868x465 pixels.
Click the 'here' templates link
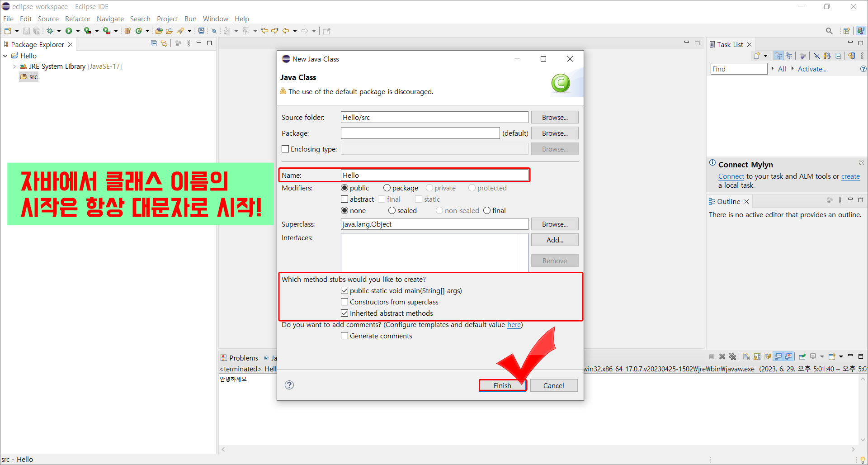(514, 324)
